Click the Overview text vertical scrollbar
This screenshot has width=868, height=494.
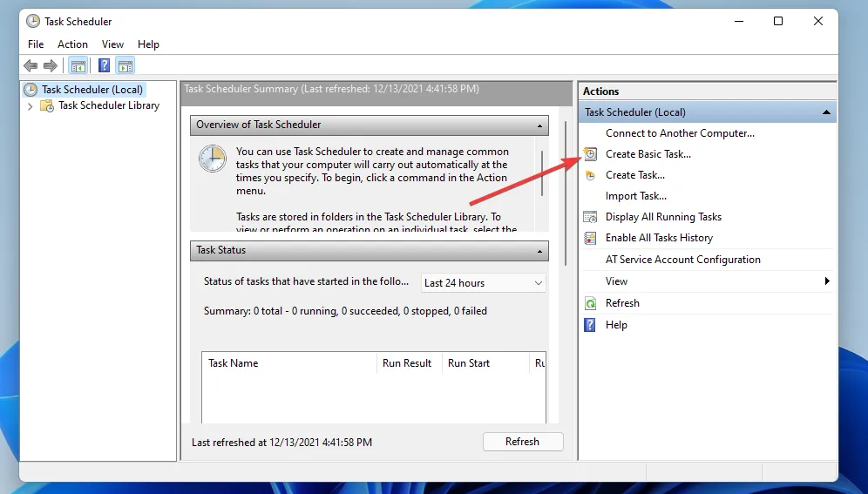pos(542,174)
